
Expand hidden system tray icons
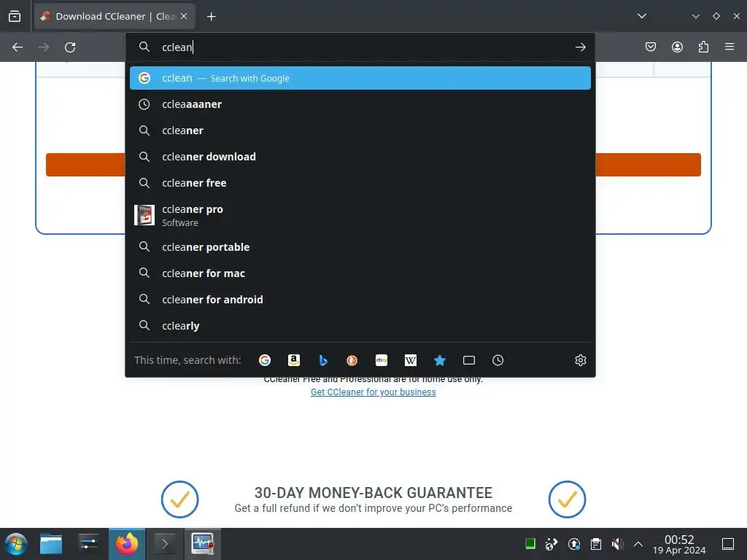[x=638, y=544]
